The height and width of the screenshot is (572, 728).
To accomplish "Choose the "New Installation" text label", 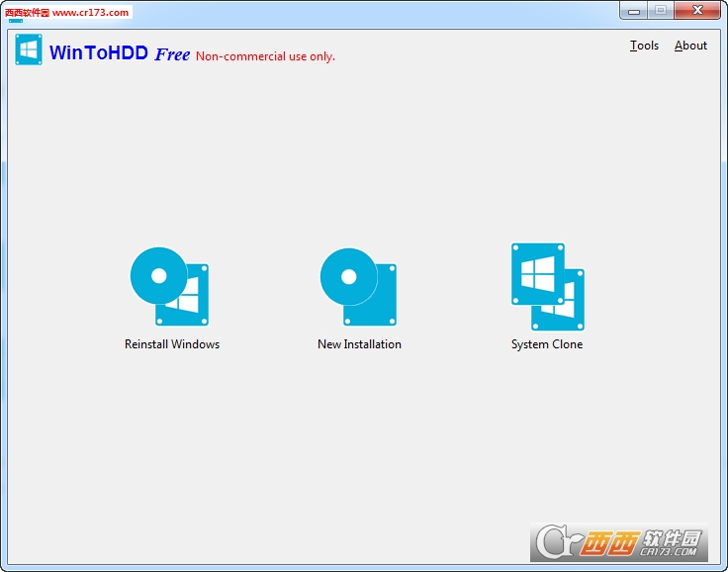I will (359, 344).
